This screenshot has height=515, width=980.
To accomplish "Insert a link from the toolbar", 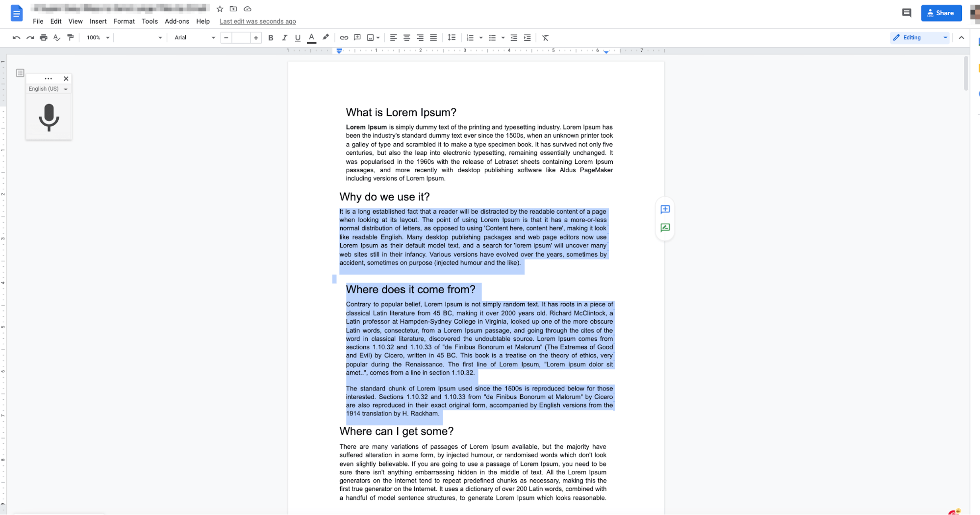I will click(344, 37).
